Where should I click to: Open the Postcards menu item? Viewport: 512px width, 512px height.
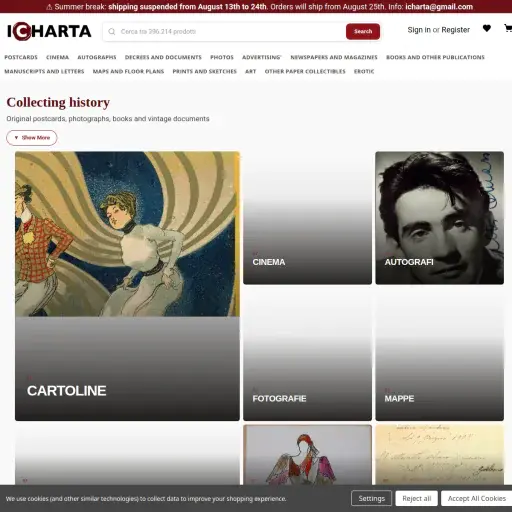(x=21, y=57)
